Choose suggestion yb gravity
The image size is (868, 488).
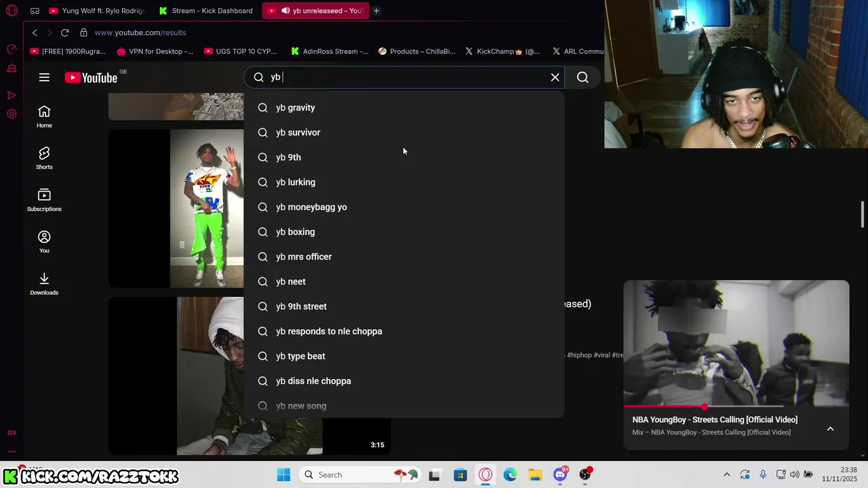(404, 108)
